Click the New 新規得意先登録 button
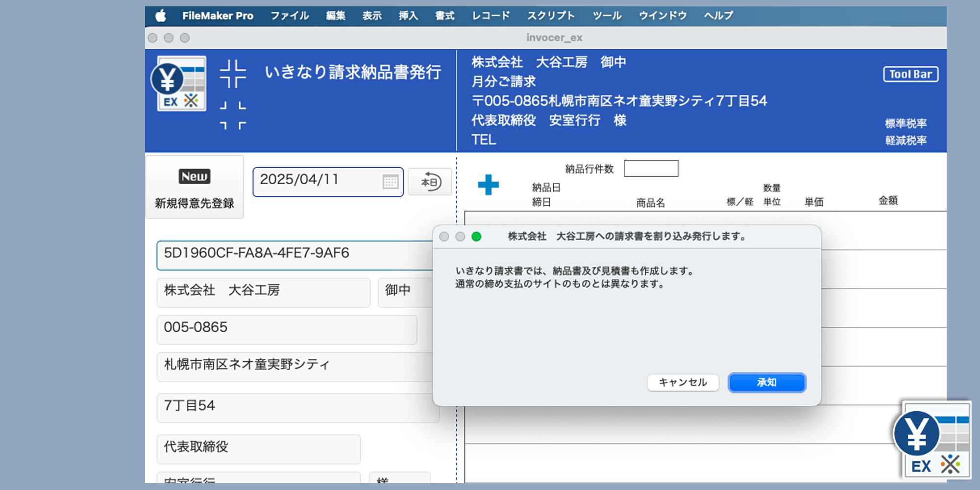Image resolution: width=980 pixels, height=490 pixels. pos(195,188)
